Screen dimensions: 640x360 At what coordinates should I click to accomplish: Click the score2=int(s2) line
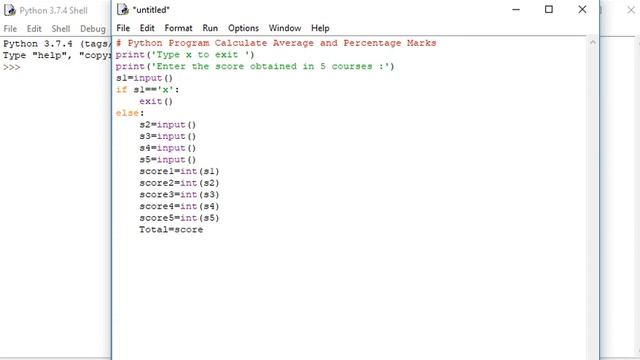pos(179,183)
